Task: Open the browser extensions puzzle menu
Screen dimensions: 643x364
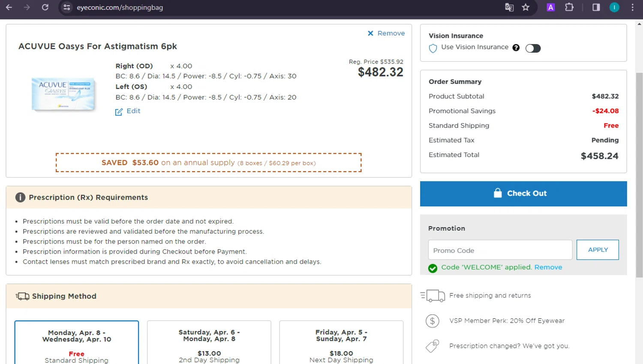Action: (x=569, y=7)
